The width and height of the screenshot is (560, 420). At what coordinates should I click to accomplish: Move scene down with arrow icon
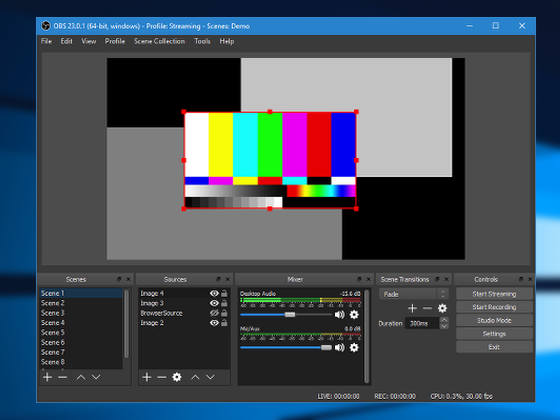pyautogui.click(x=96, y=377)
